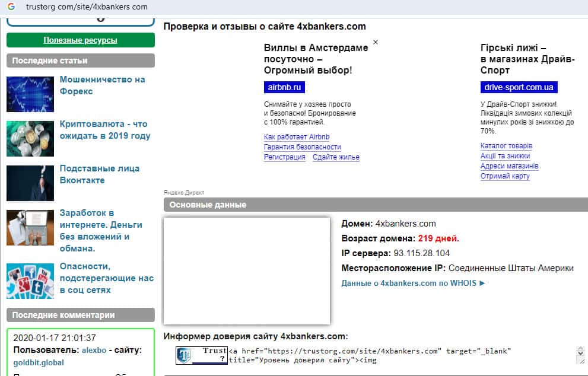
Task: Click the code textarea scrollbar arrows
Action: click(580, 352)
